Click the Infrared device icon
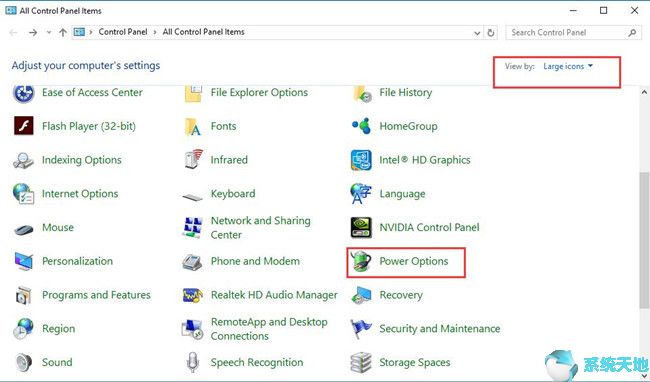Screen dimensions: 650x382 click(x=193, y=160)
